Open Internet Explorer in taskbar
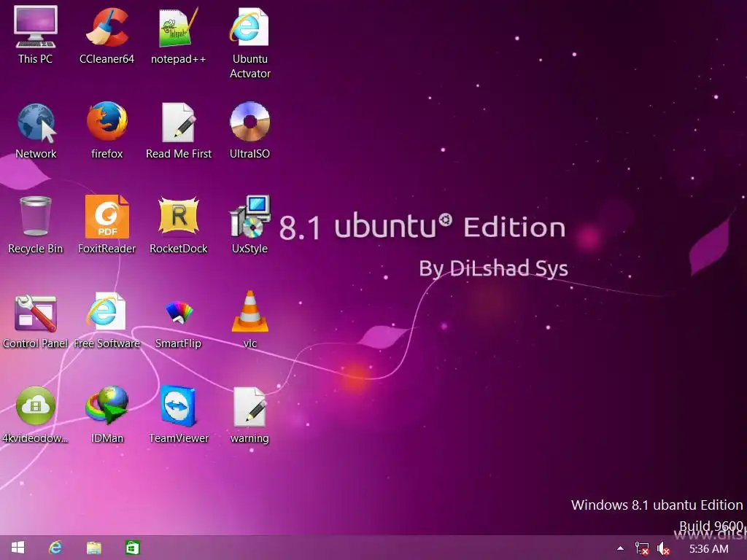The width and height of the screenshot is (747, 560). coord(55,548)
